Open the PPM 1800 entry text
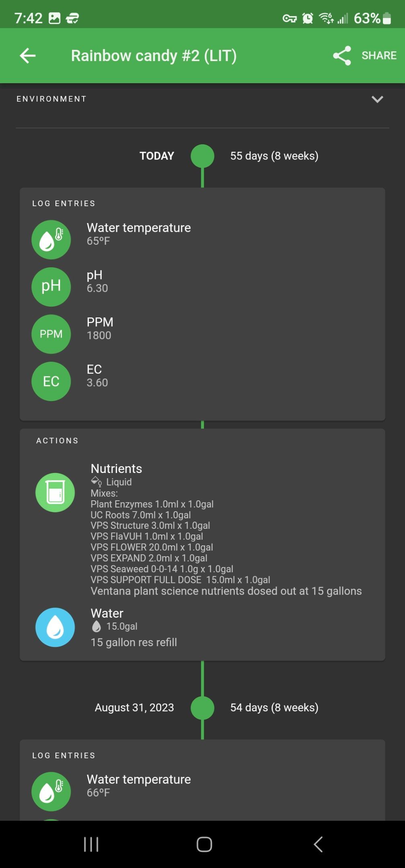This screenshot has height=868, width=405. click(99, 336)
